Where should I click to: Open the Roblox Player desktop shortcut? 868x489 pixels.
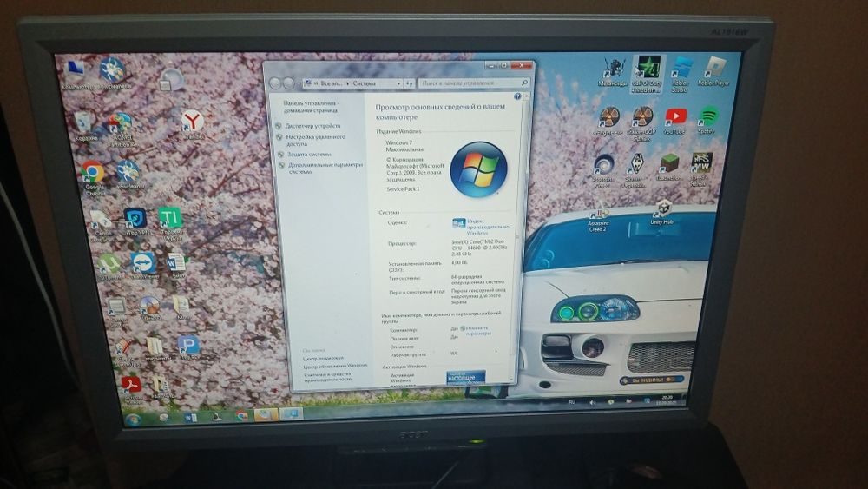713,71
